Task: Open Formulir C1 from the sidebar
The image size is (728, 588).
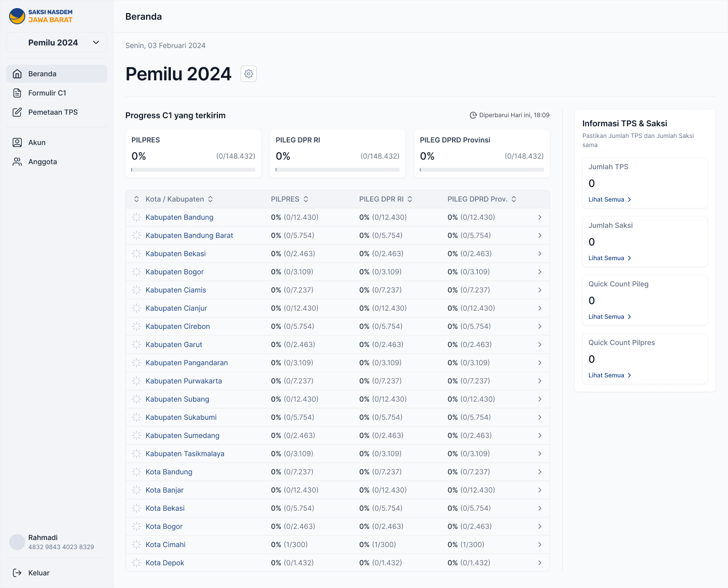Action: tap(57, 93)
